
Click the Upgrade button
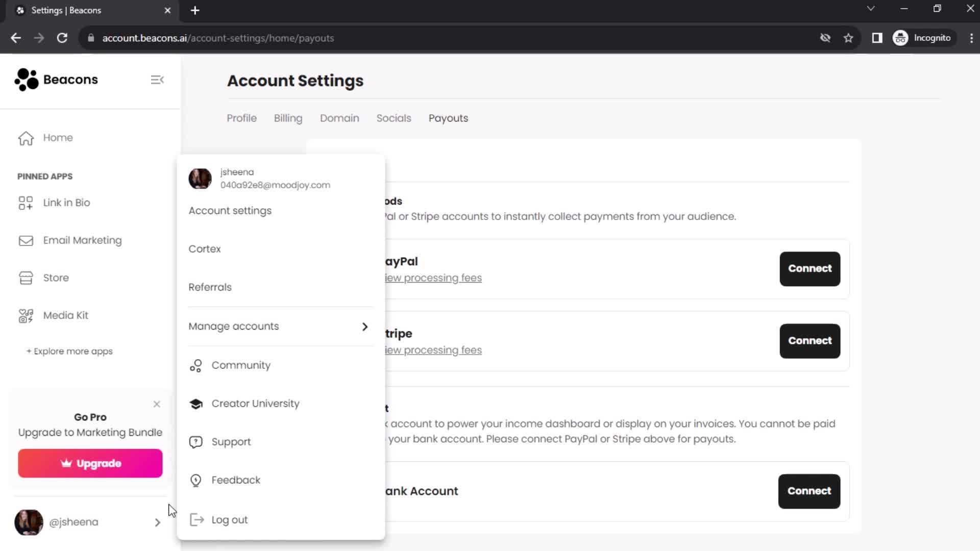tap(90, 463)
